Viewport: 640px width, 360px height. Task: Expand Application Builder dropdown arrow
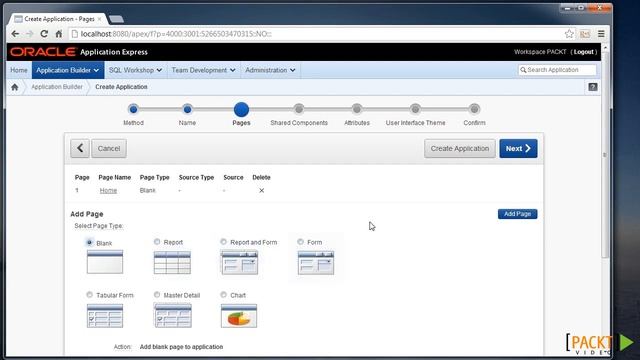pos(96,70)
